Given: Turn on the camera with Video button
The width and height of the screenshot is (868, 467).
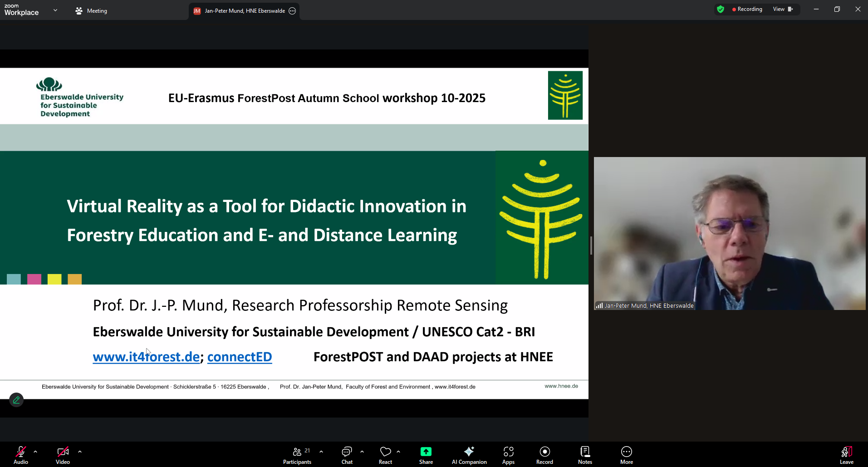Looking at the screenshot, I should (63, 455).
